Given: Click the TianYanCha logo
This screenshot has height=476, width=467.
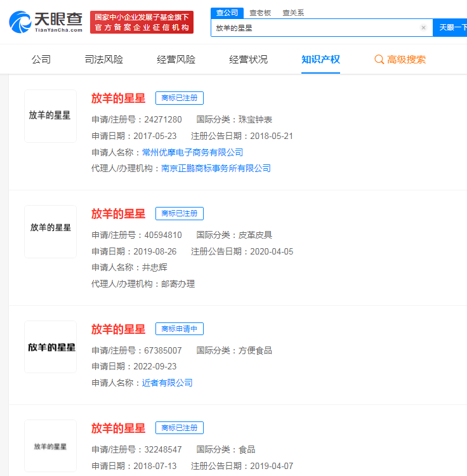Looking at the screenshot, I should point(46,22).
